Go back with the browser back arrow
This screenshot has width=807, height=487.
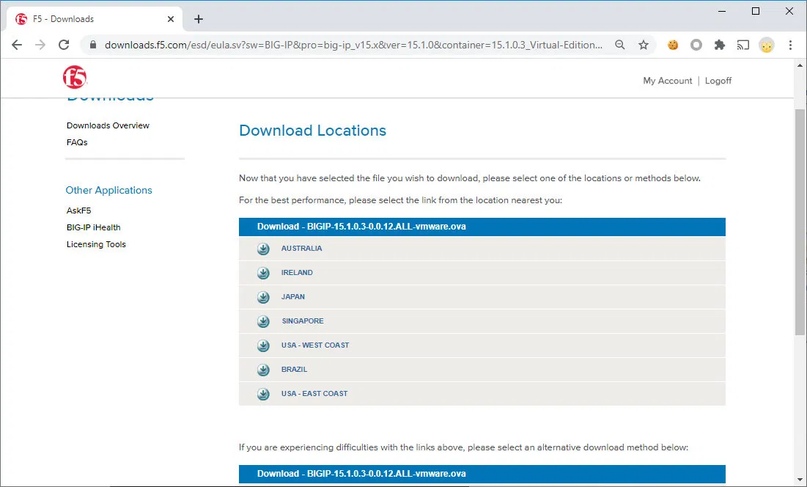pyautogui.click(x=17, y=45)
